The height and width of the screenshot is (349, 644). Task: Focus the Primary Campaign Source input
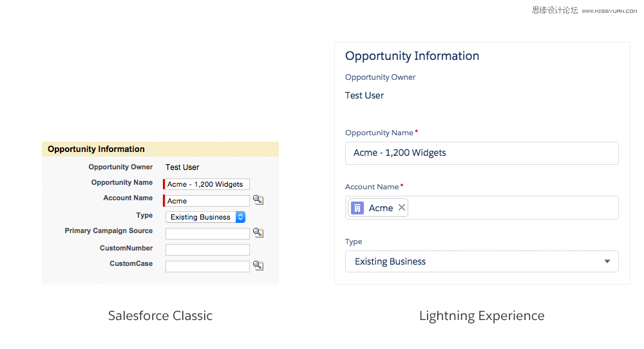(x=207, y=234)
